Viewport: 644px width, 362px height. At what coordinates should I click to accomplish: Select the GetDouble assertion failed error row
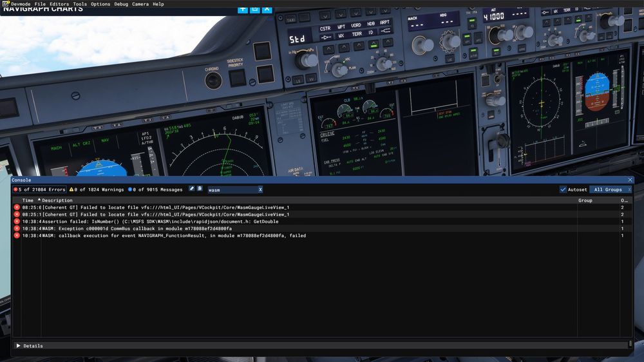pyautogui.click(x=161, y=222)
